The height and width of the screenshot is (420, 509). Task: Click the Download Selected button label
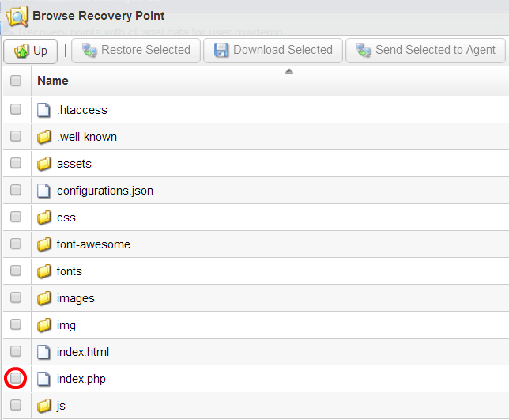tap(283, 50)
